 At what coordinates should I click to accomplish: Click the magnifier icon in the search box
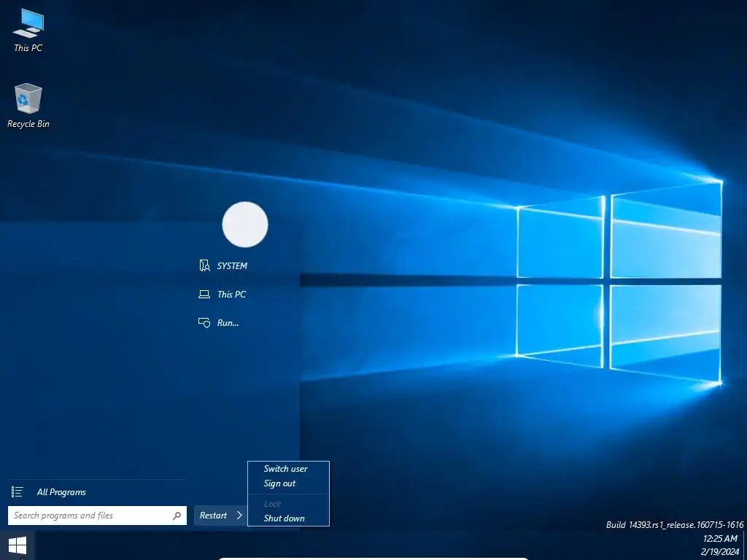click(x=177, y=516)
